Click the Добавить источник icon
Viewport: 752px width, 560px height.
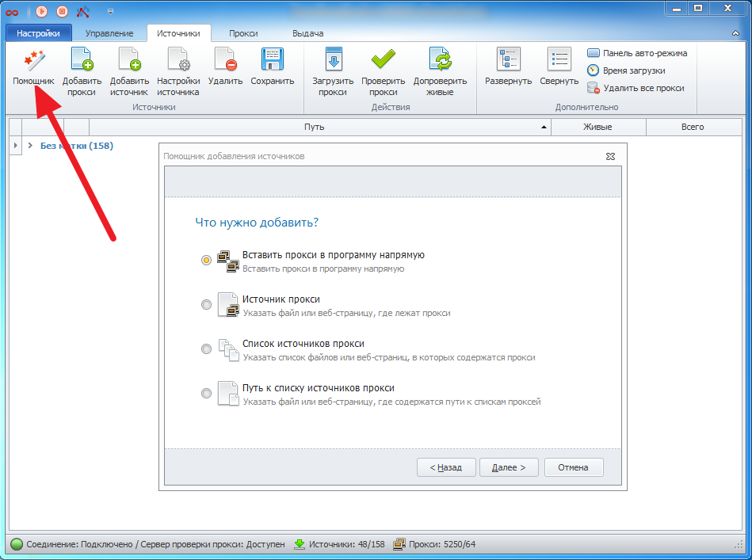(129, 61)
